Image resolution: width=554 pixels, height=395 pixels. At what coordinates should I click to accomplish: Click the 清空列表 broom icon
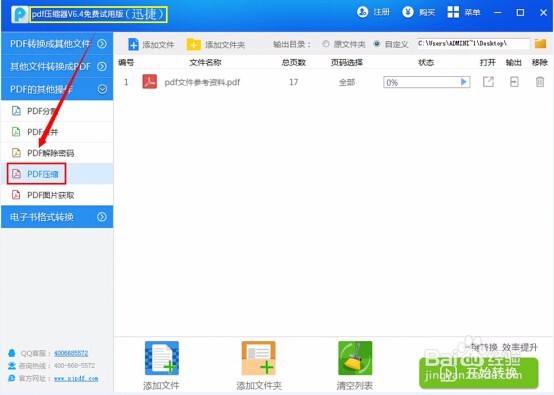pos(355,358)
